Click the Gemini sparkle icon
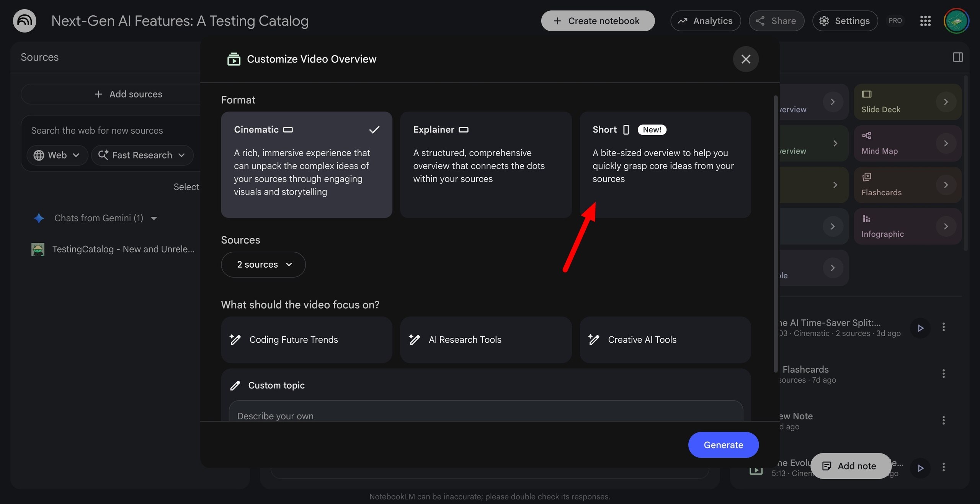This screenshot has width=980, height=504. tap(39, 218)
